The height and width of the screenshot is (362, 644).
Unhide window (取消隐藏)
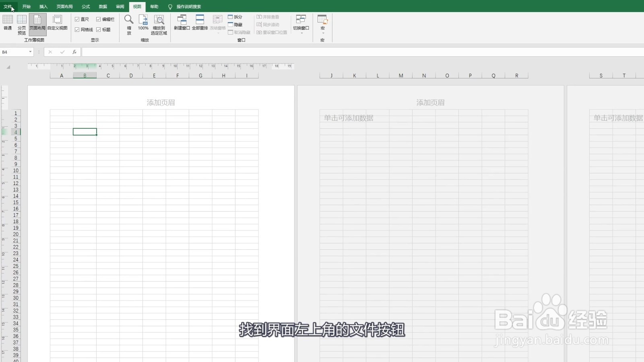tap(239, 32)
